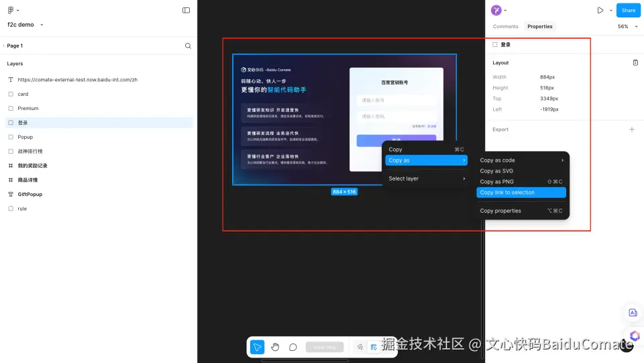
Task: Select the rule layer
Action: pyautogui.click(x=22, y=209)
